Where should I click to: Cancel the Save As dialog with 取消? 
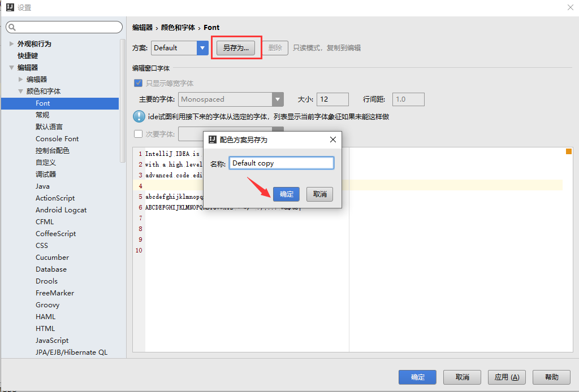(x=320, y=194)
